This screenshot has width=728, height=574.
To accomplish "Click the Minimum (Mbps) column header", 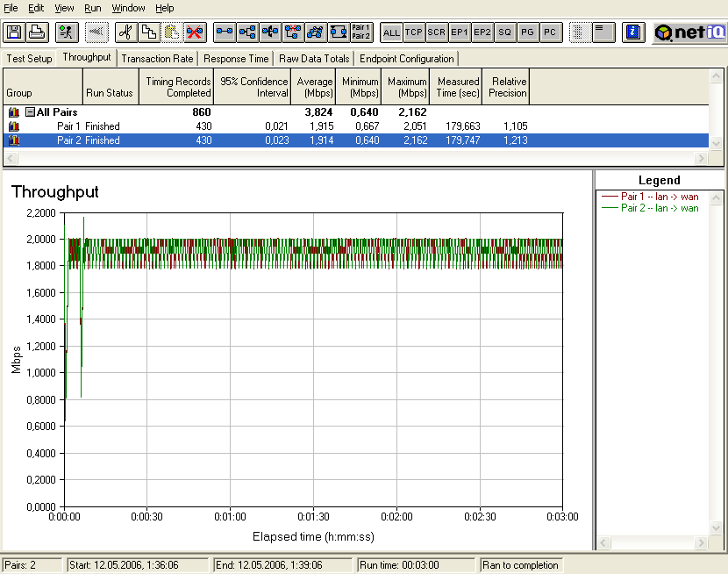I will click(359, 86).
